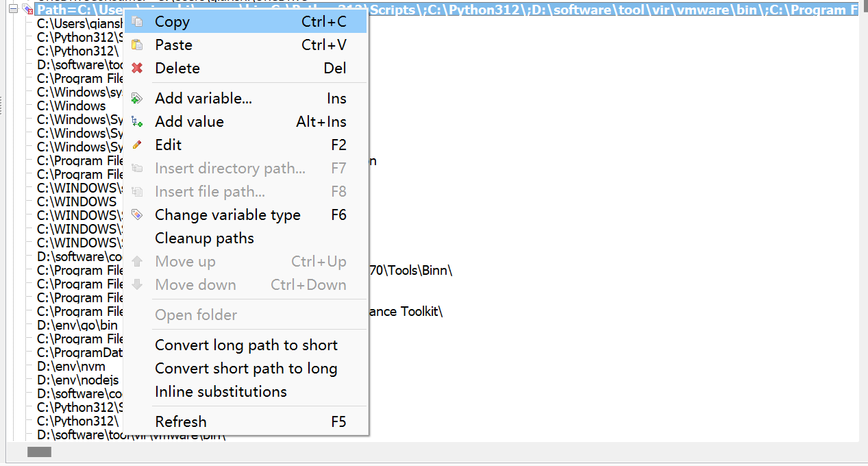Screen dimensions: 868x466
Task: Click the Edit pencil icon
Action: tap(138, 145)
